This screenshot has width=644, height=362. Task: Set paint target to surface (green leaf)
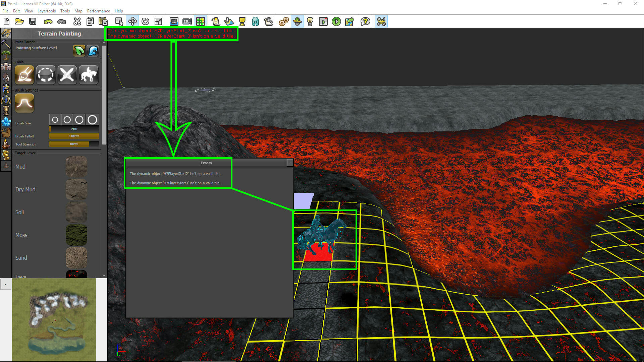[79, 51]
